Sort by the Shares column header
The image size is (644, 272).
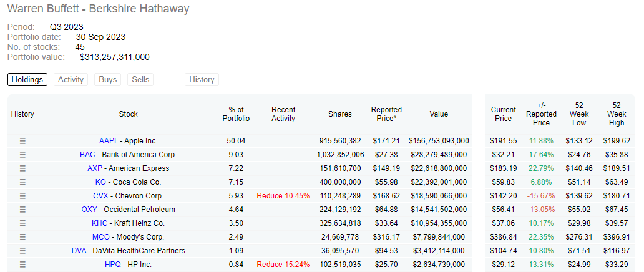point(340,114)
